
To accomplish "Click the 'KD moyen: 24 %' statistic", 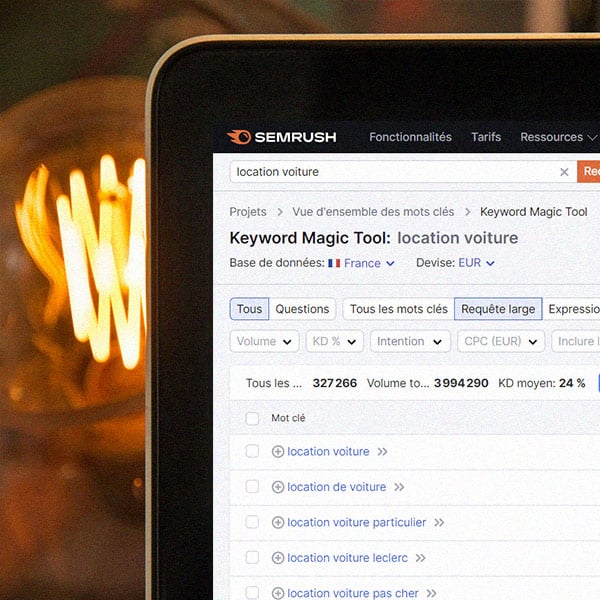I will (x=542, y=383).
